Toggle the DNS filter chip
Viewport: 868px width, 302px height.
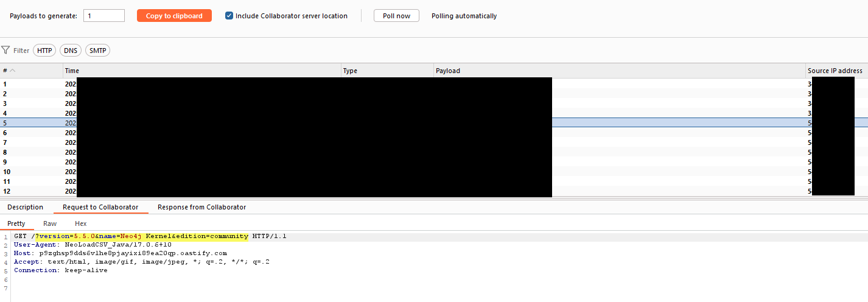(x=71, y=51)
